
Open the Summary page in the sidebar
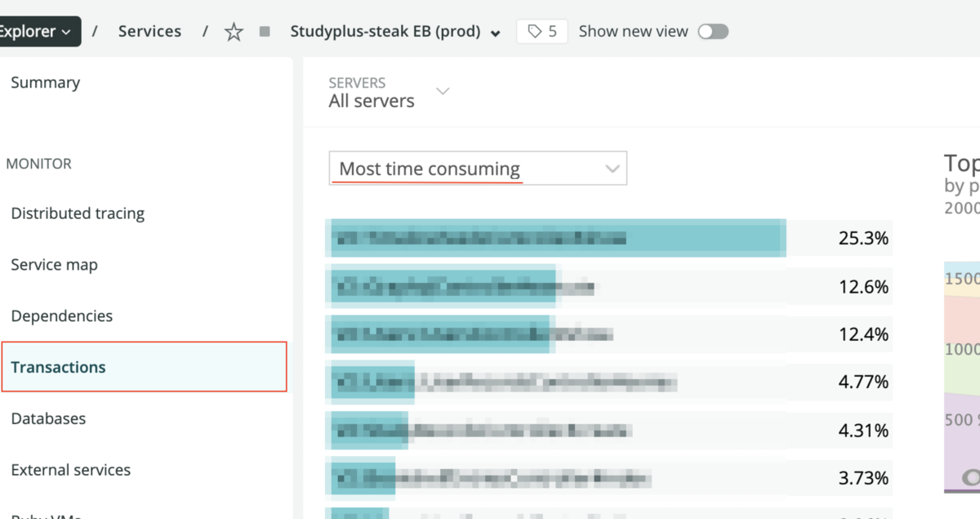(46, 83)
